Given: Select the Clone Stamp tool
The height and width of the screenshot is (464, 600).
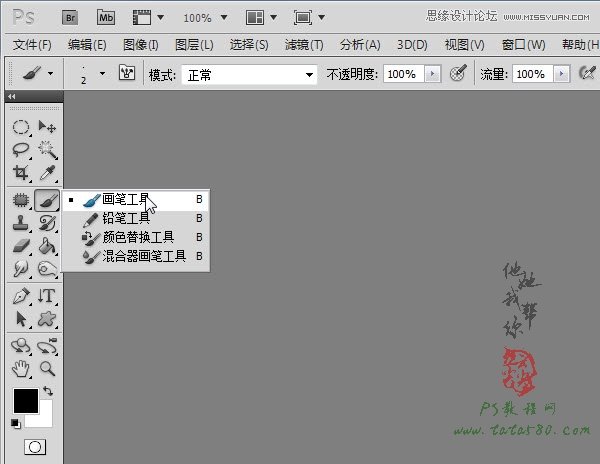Looking at the screenshot, I should [x=20, y=223].
